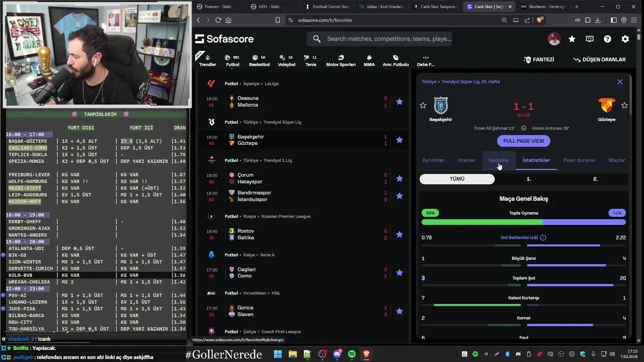Open browser downloads icon

click(x=598, y=20)
